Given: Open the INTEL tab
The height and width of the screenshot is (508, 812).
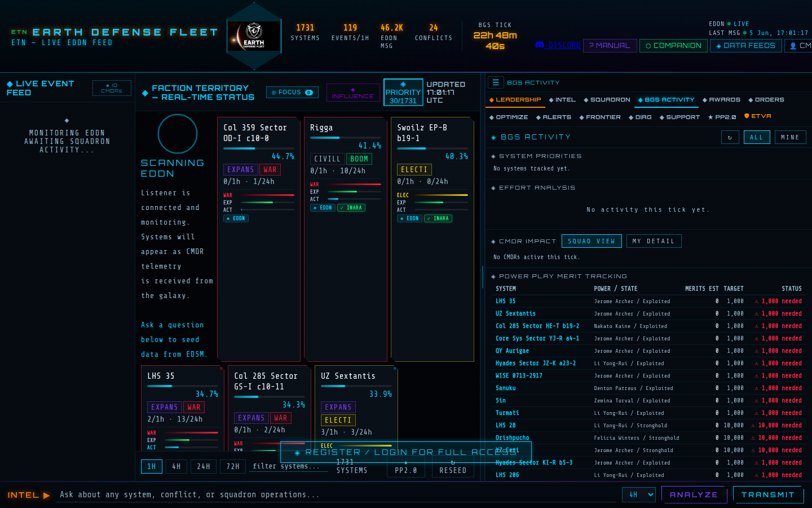Looking at the screenshot, I should (x=562, y=100).
